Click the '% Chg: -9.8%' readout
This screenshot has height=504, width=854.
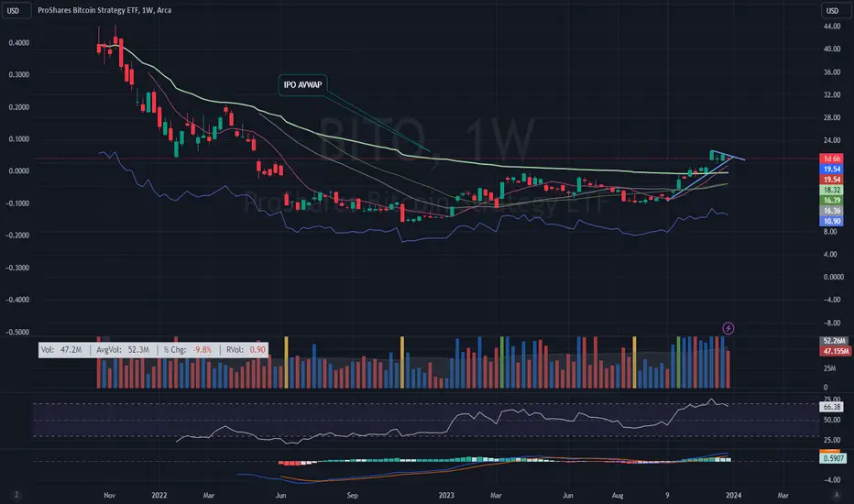click(187, 350)
